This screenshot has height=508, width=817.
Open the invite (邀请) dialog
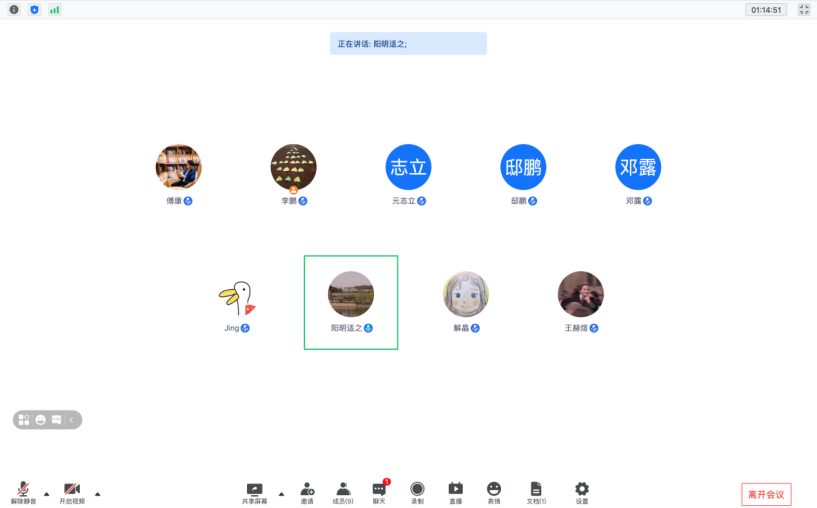point(307,490)
